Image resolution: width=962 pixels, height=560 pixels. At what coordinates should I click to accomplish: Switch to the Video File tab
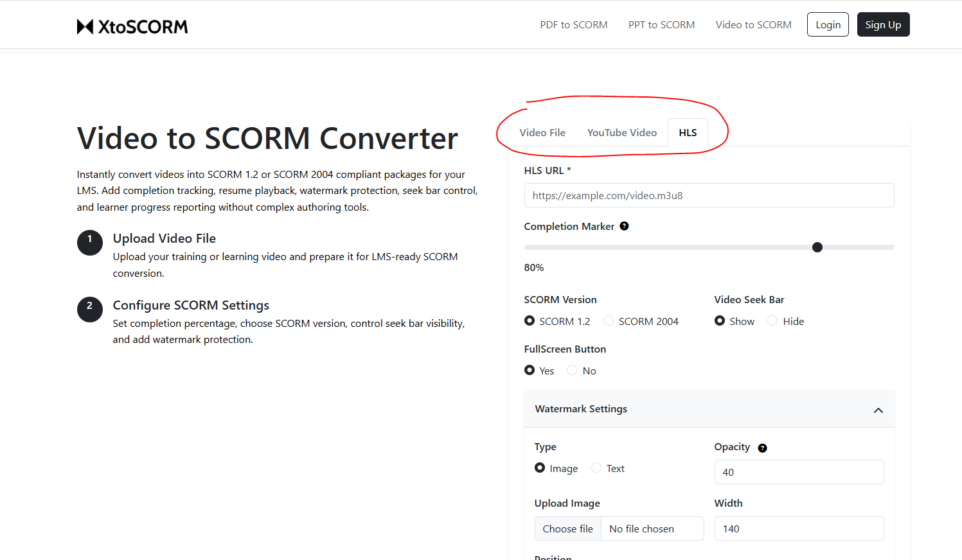point(542,132)
